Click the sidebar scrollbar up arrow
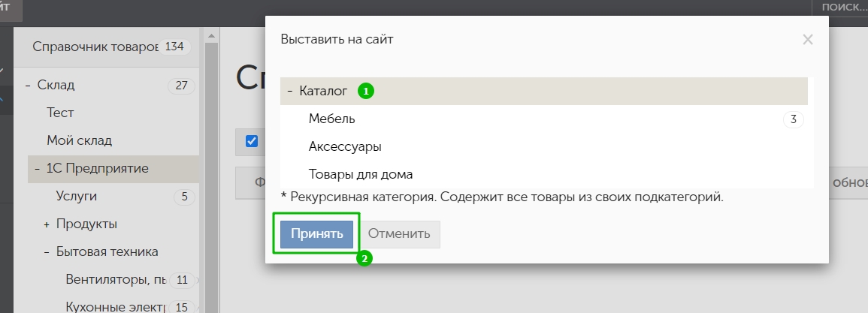Image resolution: width=868 pixels, height=313 pixels. [x=211, y=35]
